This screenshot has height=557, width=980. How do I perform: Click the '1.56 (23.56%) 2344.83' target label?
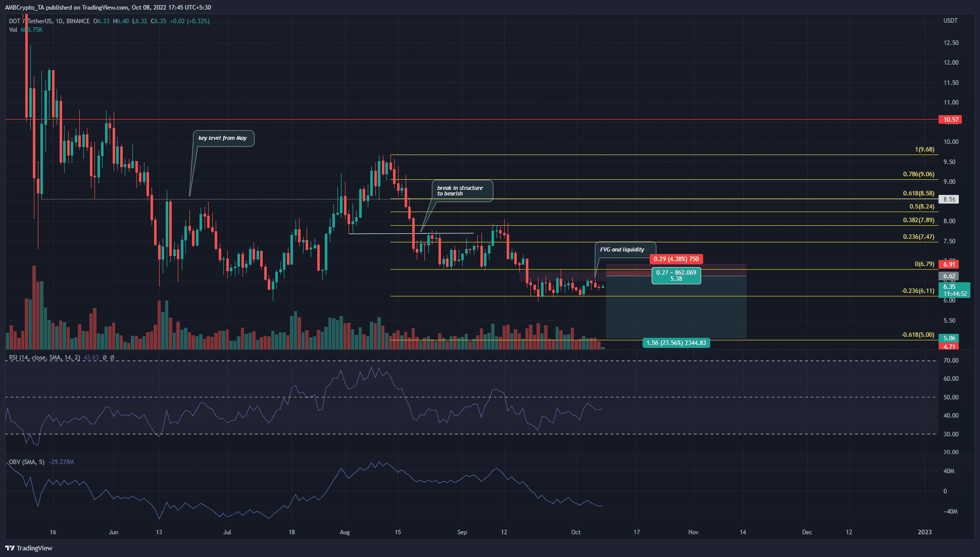coord(676,343)
